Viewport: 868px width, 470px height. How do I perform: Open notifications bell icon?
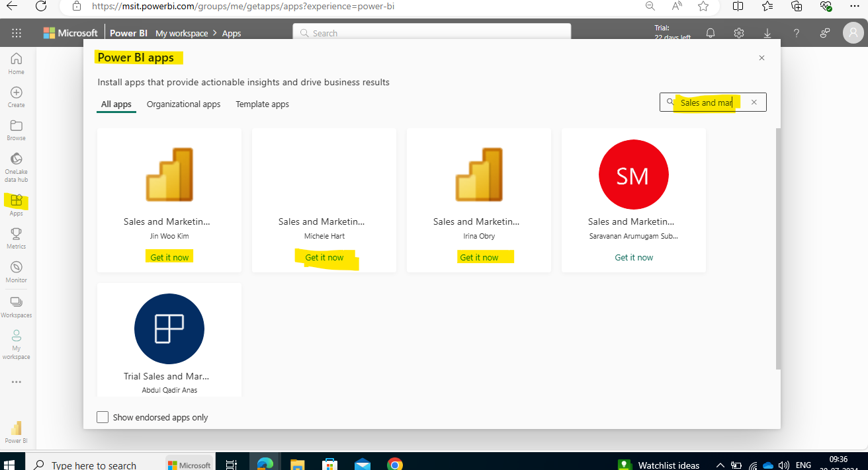click(711, 33)
